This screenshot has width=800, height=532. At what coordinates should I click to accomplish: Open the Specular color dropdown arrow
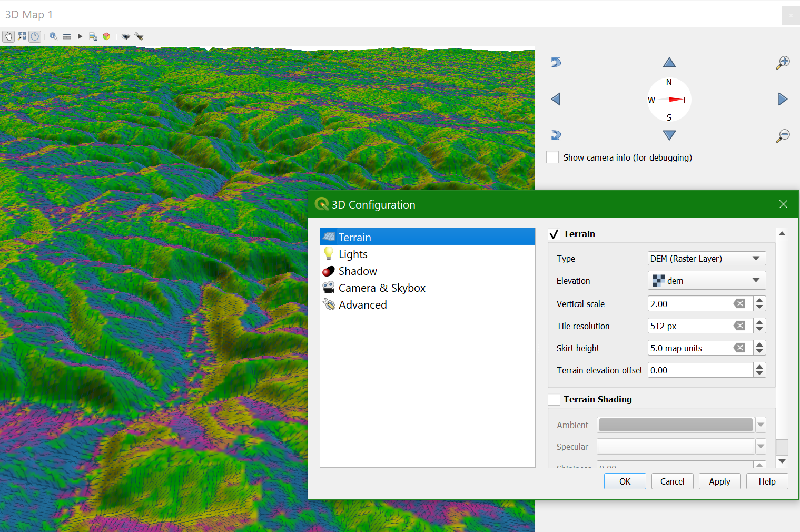761,447
